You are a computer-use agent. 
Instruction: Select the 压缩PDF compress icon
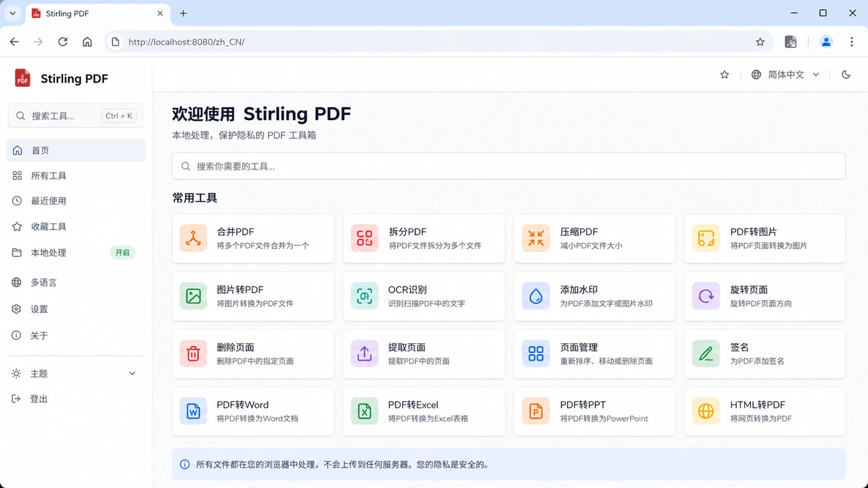coord(536,238)
